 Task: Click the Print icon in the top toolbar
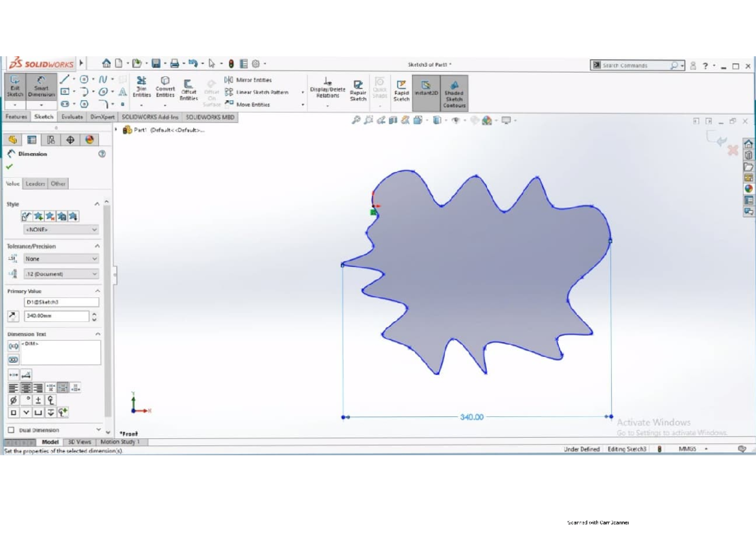point(175,64)
